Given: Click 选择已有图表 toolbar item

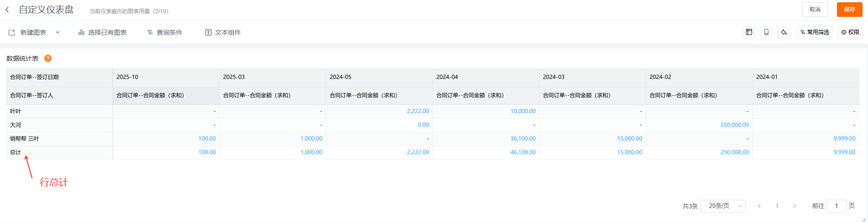Looking at the screenshot, I should (x=102, y=32).
